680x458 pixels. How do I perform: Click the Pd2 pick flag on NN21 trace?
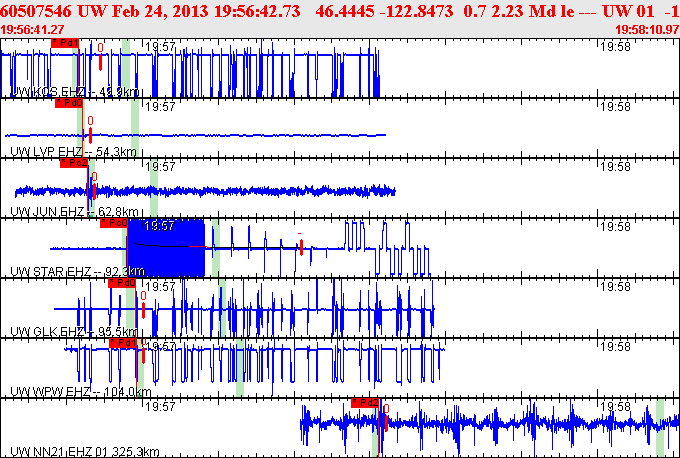[x=365, y=403]
